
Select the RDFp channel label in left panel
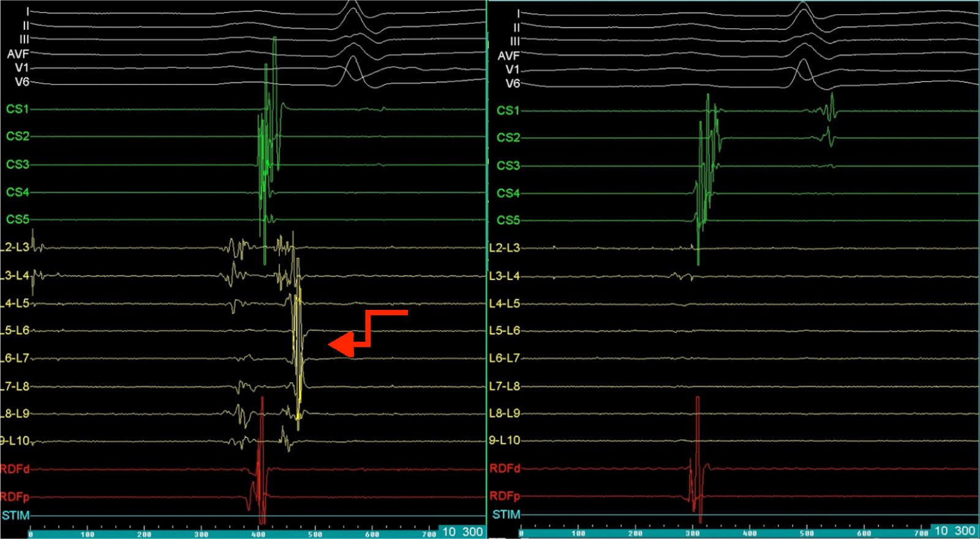(x=15, y=497)
